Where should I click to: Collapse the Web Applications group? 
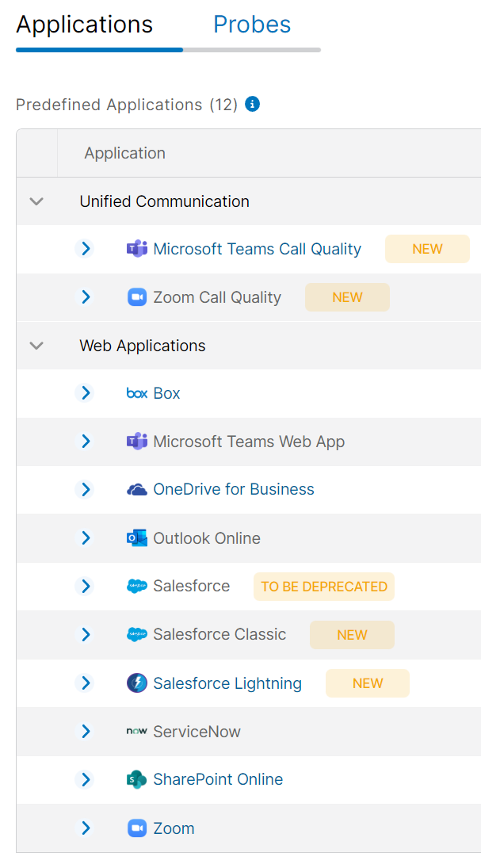pyautogui.click(x=36, y=346)
